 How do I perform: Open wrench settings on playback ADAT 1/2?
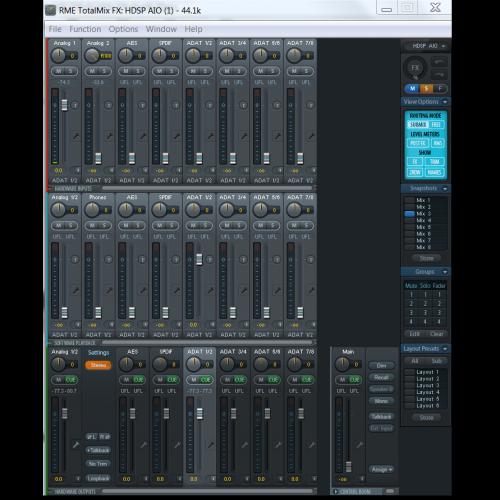click(210, 290)
